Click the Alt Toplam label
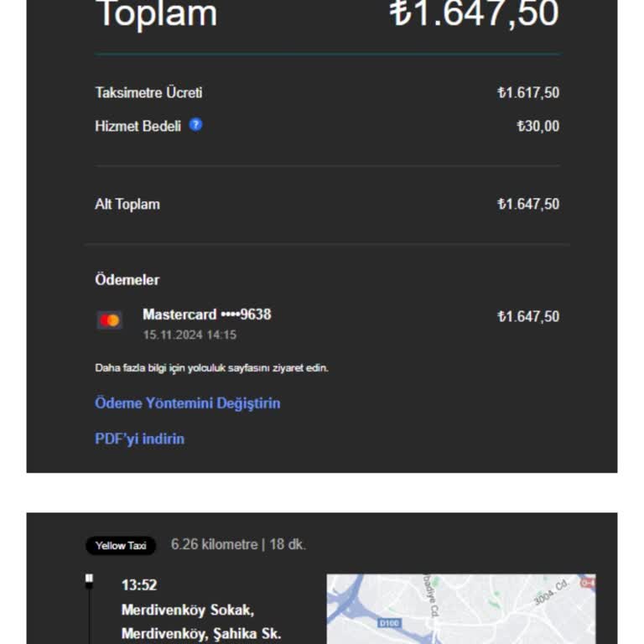This screenshot has height=644, width=644. coord(127,205)
